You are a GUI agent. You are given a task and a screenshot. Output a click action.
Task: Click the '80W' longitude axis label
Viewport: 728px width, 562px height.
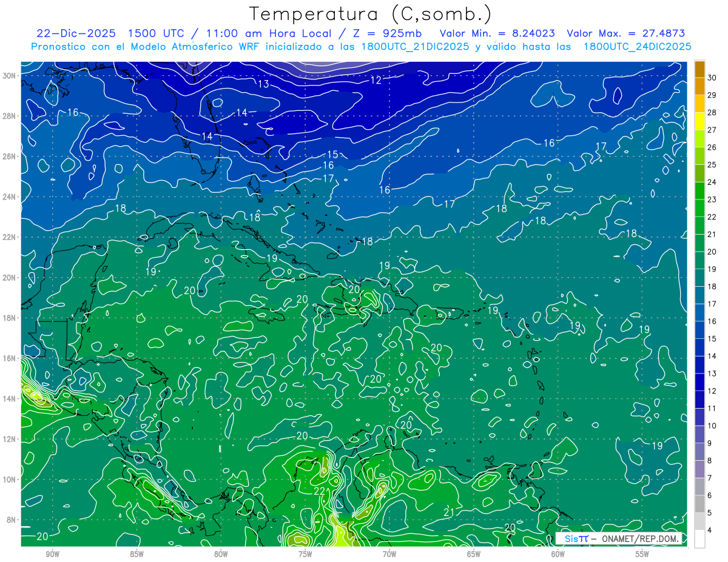point(221,554)
